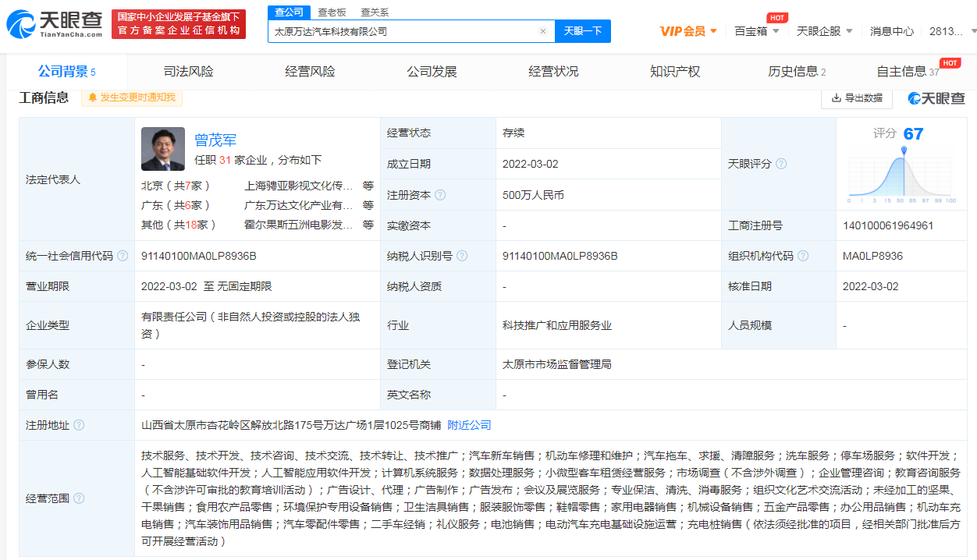
Task: Click the help icon next to 注册资本
Action: 441,195
